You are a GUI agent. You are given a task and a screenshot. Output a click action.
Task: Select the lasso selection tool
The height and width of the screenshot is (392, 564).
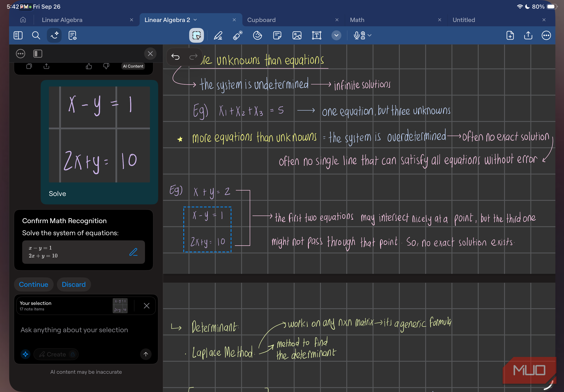pos(196,35)
